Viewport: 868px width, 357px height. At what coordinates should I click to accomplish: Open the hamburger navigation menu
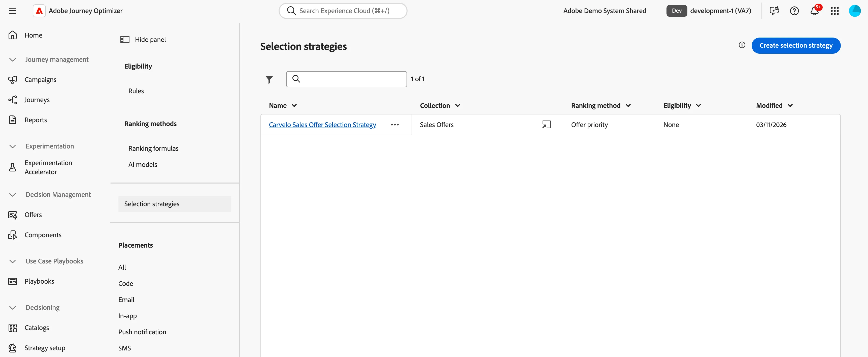(12, 11)
